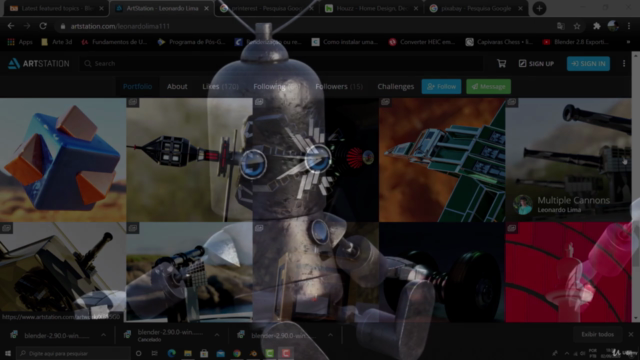Open the About tab
The height and width of the screenshot is (360, 640).
click(177, 87)
